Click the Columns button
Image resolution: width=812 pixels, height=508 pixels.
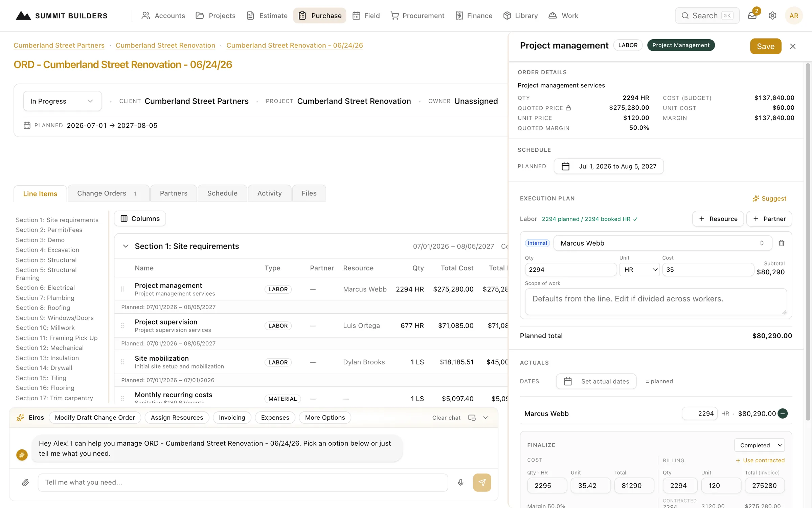coord(140,218)
